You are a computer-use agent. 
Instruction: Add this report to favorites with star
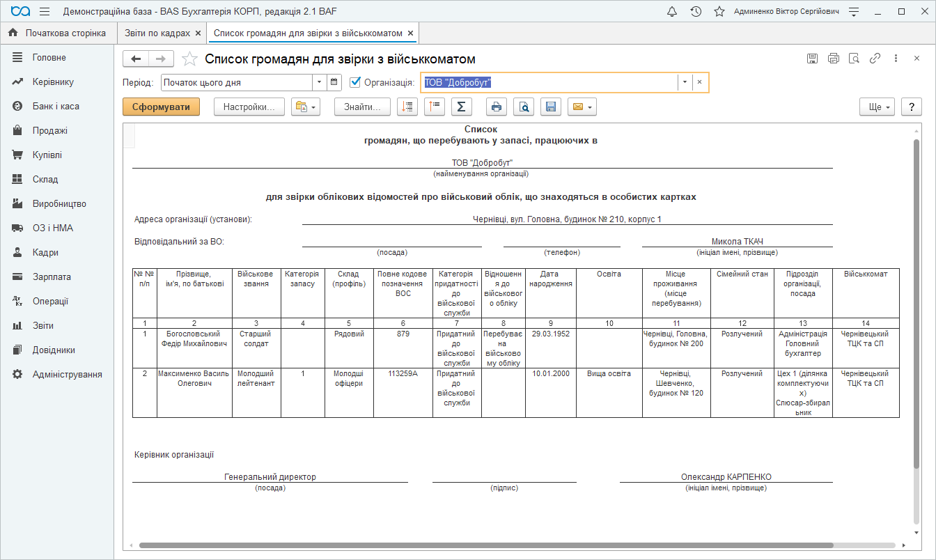(x=189, y=59)
